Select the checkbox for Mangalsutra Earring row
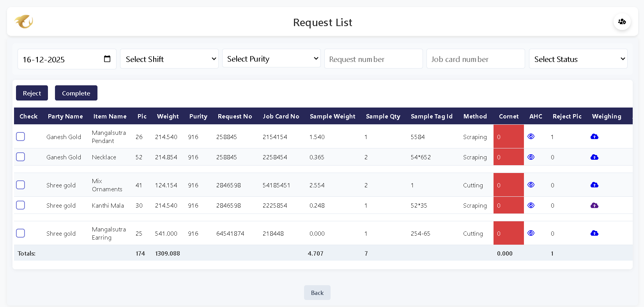The height and width of the screenshot is (307, 644). coord(21,233)
